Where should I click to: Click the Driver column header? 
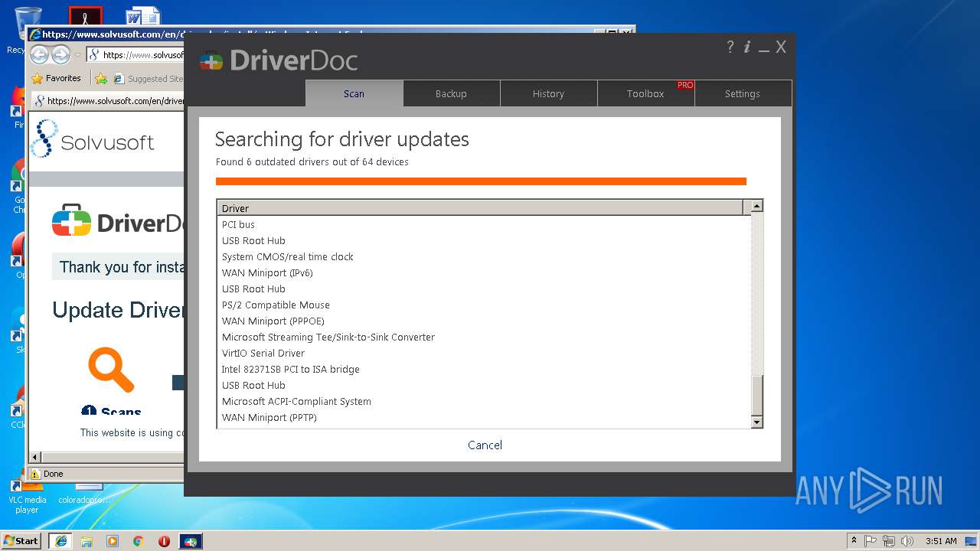[x=480, y=207]
